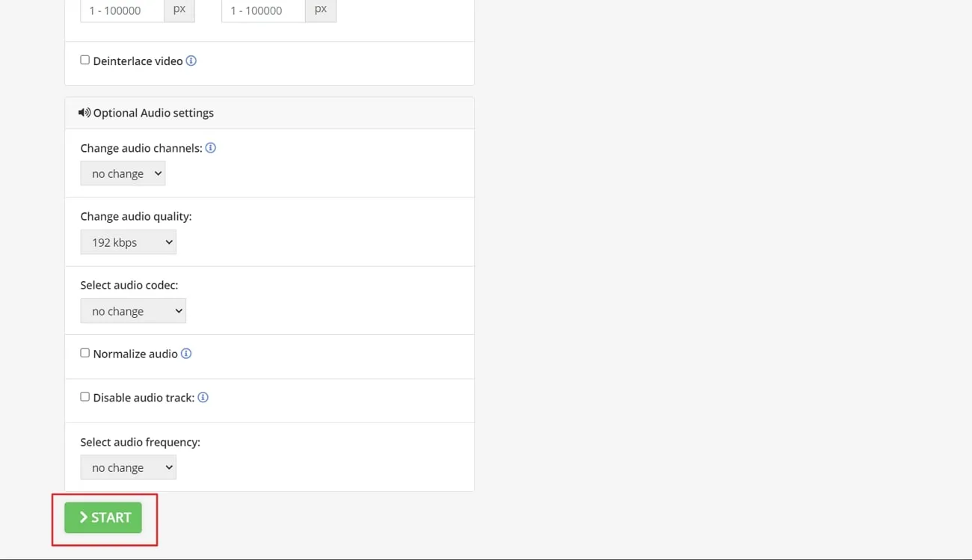Click the Select audio frequency label
Screen dimensions: 972x560
click(141, 442)
